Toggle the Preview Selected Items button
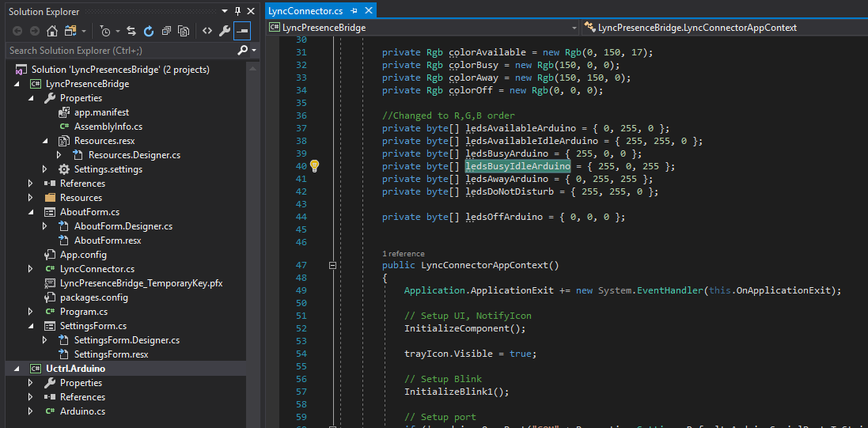 click(x=242, y=31)
